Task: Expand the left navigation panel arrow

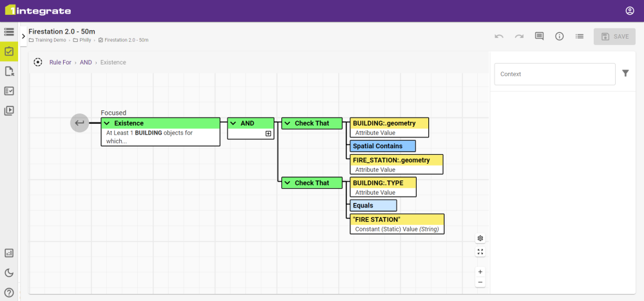Action: tap(23, 37)
